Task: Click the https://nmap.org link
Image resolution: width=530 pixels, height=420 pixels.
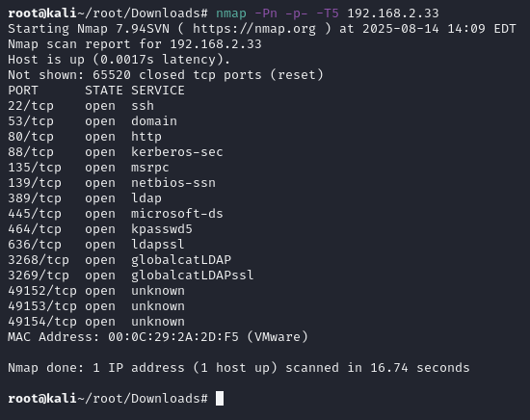Action: tap(254, 29)
